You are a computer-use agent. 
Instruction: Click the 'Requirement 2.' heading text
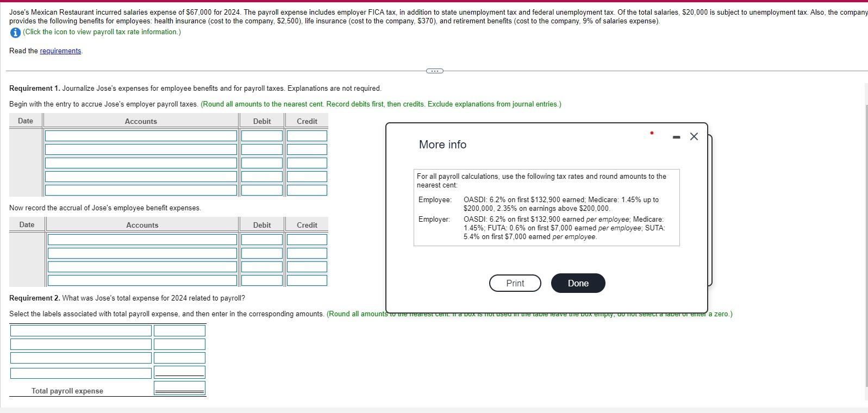coord(35,298)
